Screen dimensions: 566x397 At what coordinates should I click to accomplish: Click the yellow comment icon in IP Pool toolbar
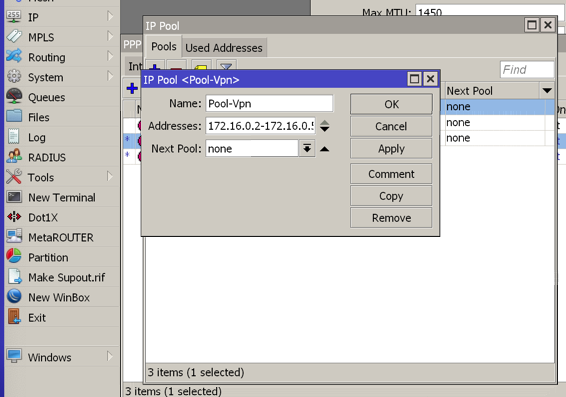coord(201,66)
